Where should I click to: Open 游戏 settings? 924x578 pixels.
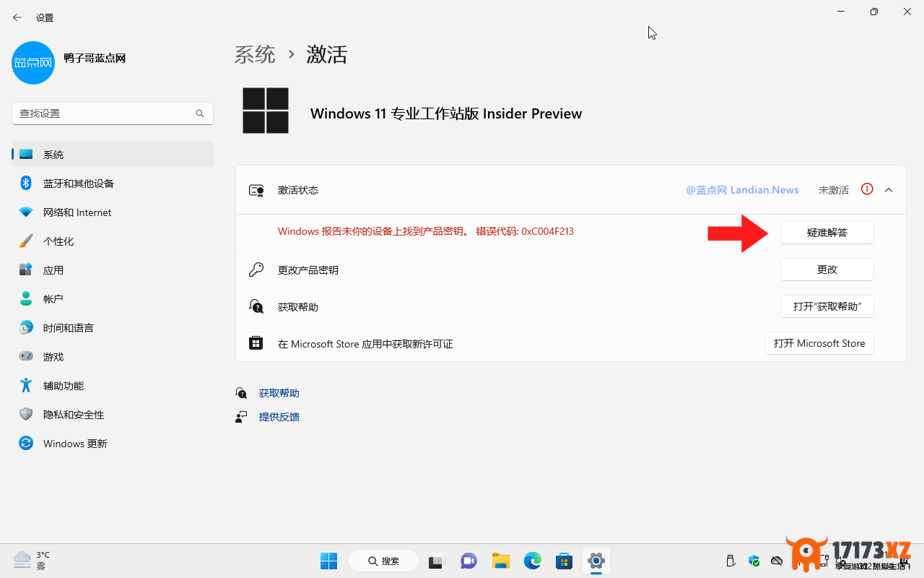(x=113, y=357)
